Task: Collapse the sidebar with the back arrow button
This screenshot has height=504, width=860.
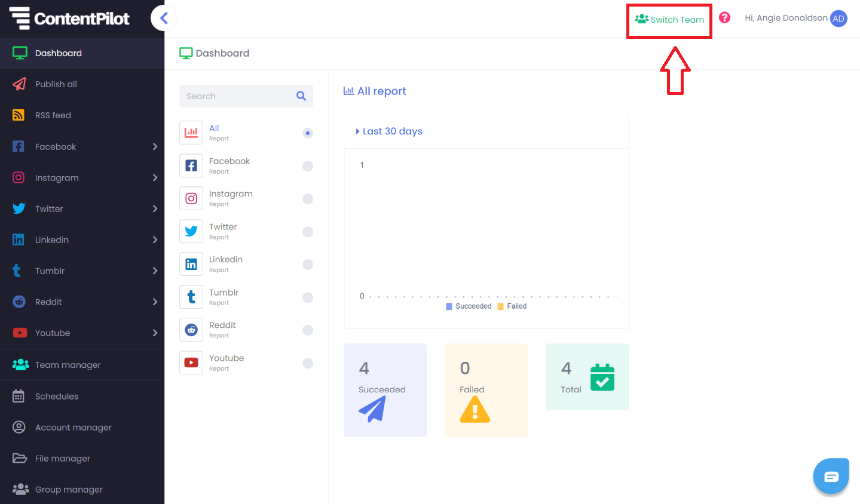Action: point(163,19)
